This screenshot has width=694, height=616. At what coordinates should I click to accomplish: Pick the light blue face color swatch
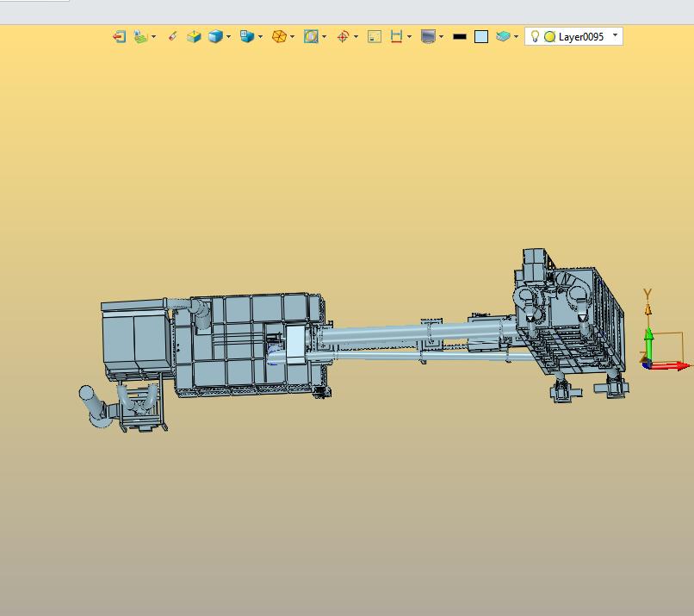[x=481, y=37]
